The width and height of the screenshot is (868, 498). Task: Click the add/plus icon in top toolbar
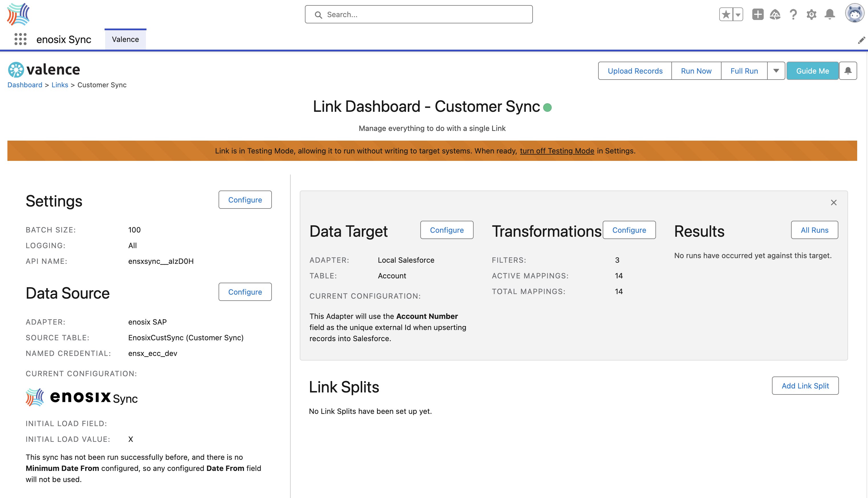pos(757,14)
